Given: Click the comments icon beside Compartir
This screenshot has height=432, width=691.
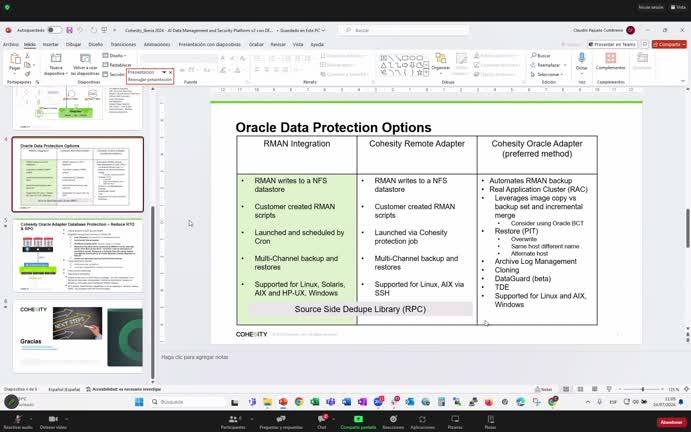Looking at the screenshot, I should (x=645, y=45).
